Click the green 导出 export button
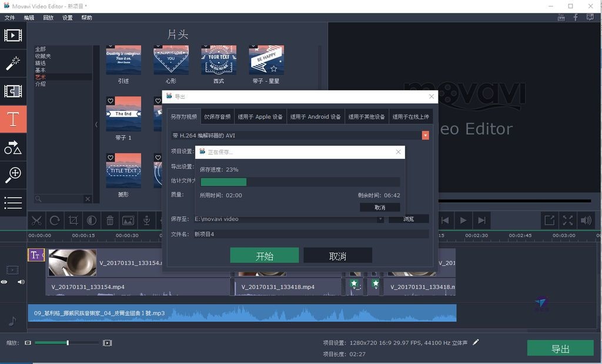Screen dimensions: 602x364 pos(560,348)
